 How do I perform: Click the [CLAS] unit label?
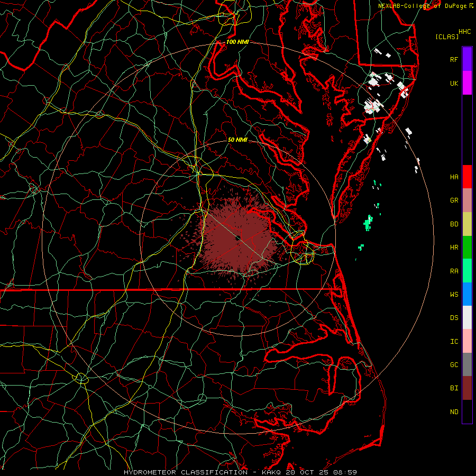(x=447, y=36)
